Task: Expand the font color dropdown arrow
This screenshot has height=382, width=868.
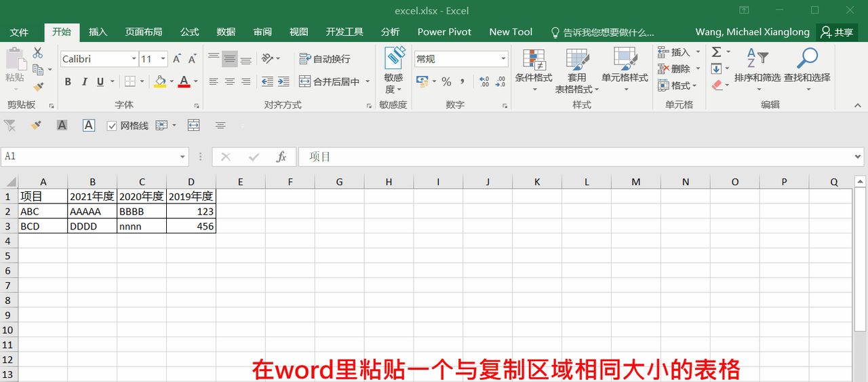Action: pyautogui.click(x=196, y=82)
